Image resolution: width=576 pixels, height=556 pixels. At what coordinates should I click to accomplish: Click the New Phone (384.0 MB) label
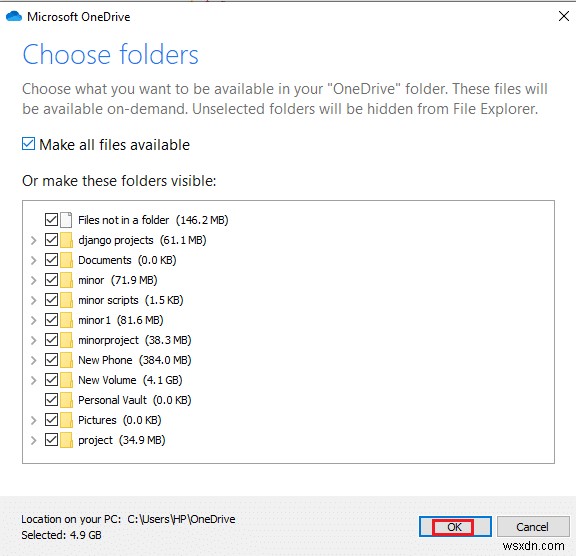pos(134,360)
